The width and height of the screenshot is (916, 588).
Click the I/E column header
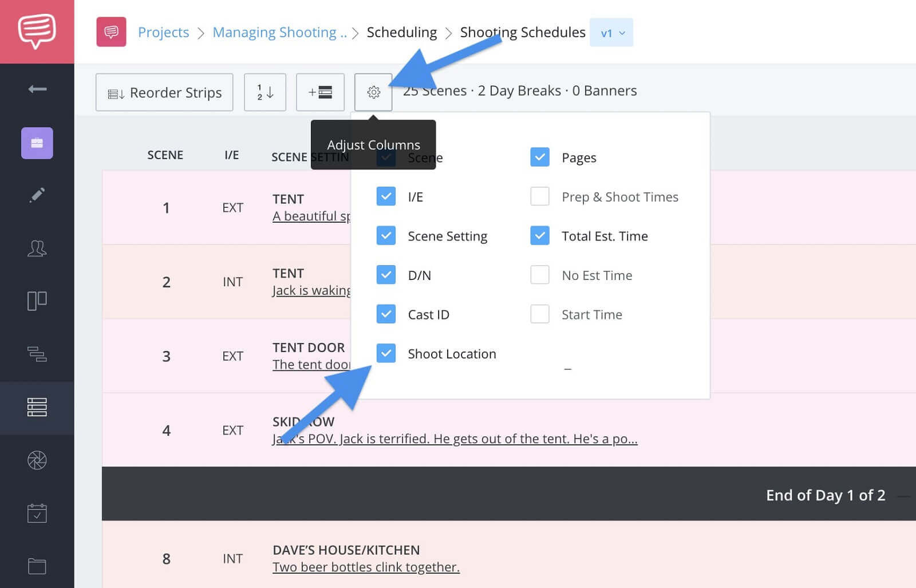[x=232, y=155]
